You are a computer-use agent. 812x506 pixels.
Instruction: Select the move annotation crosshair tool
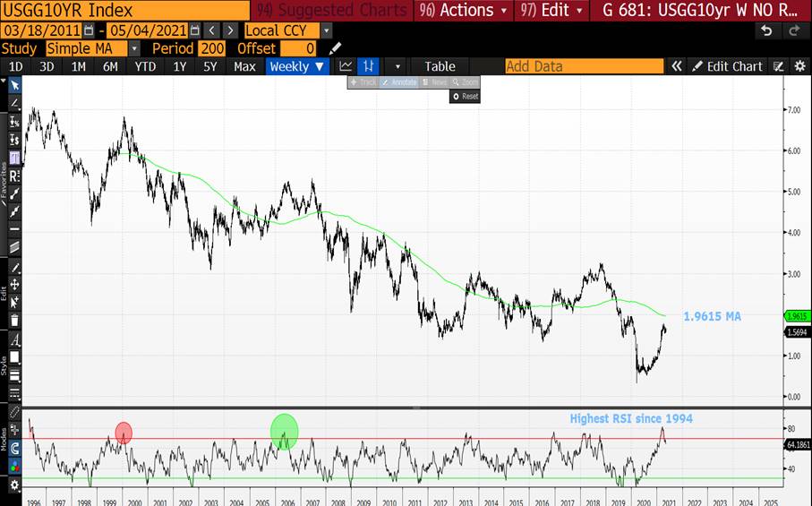[x=14, y=284]
